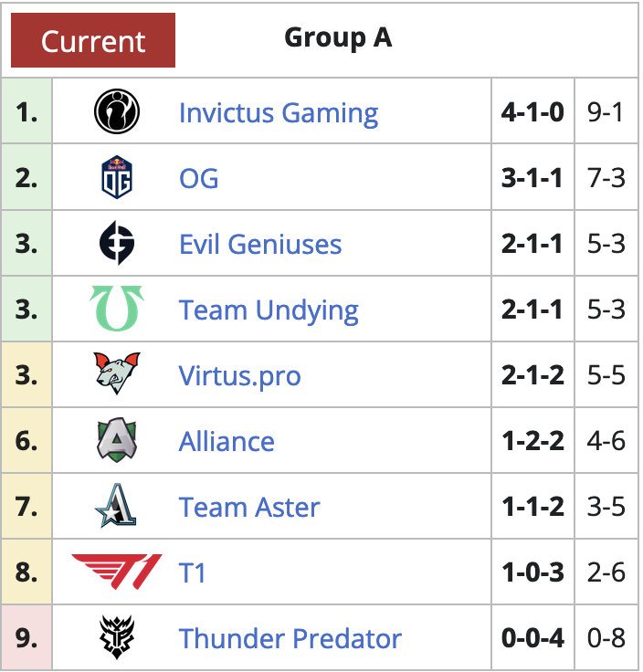Click the Thunder Predator logo
Image resolution: width=643 pixels, height=672 pixels.
pyautogui.click(x=117, y=637)
